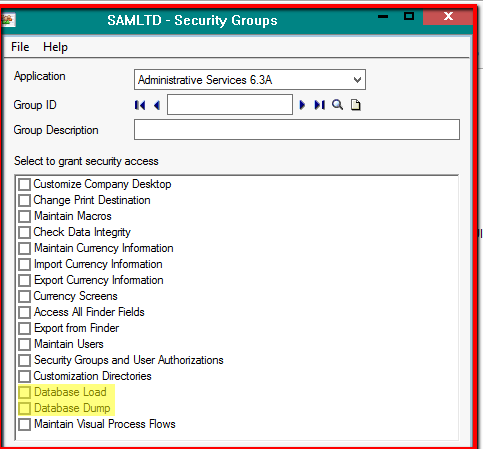
Task: Tick the Maintain Macros checkbox
Action: coord(24,216)
